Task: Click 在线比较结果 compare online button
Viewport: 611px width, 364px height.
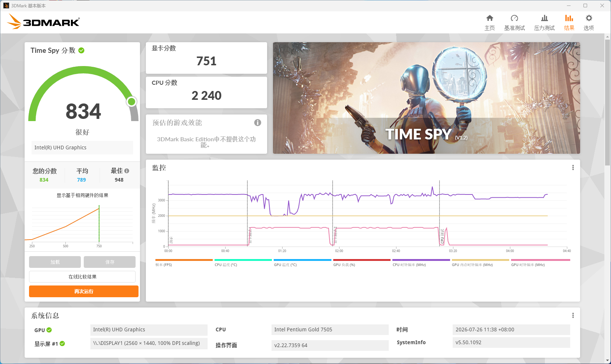Action: click(x=82, y=277)
